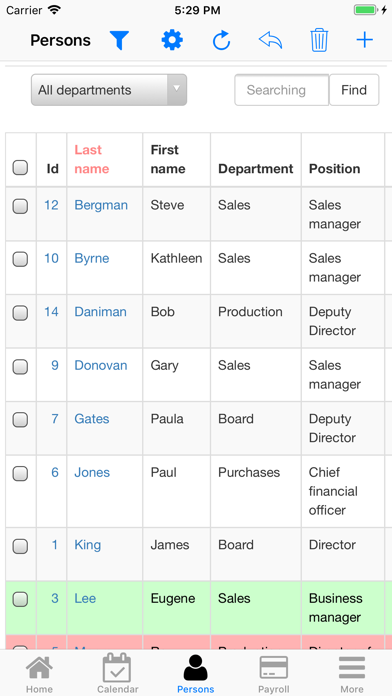Refresh the persons list
The width and height of the screenshot is (392, 696).
[x=221, y=40]
